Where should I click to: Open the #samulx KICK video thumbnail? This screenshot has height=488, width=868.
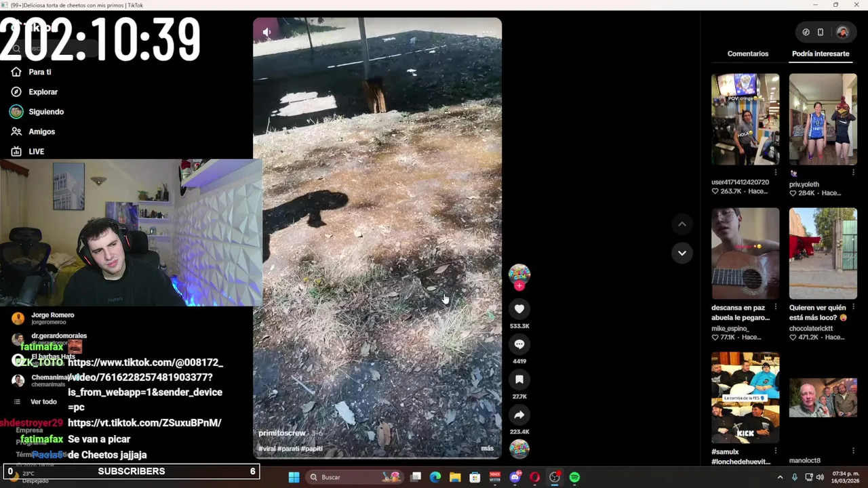pos(745,398)
